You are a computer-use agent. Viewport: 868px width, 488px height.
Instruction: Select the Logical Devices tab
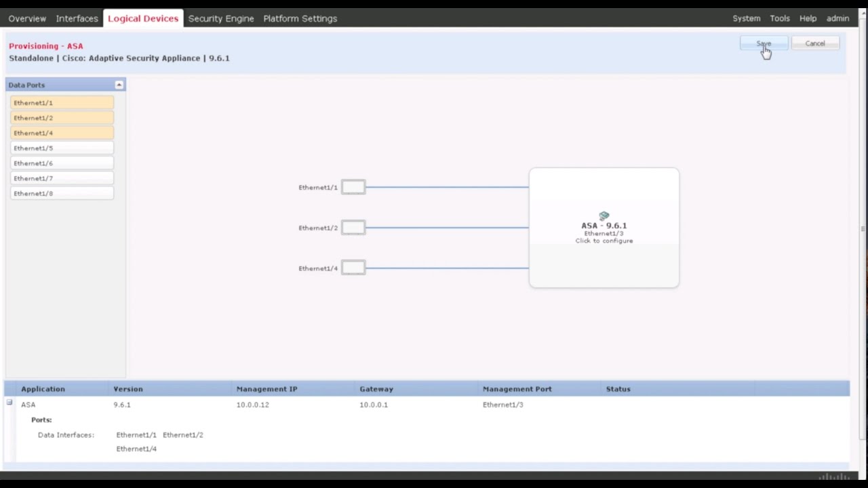tap(143, 18)
